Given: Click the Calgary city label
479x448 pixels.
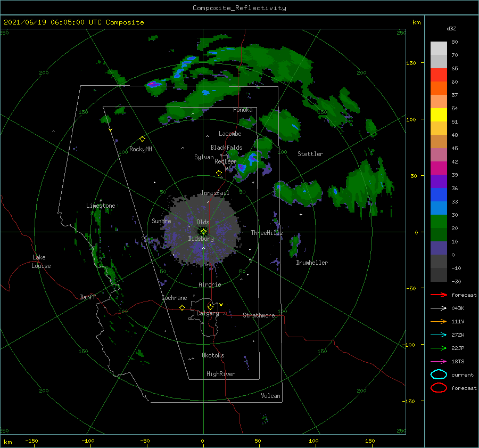Looking at the screenshot, I should [x=208, y=313].
